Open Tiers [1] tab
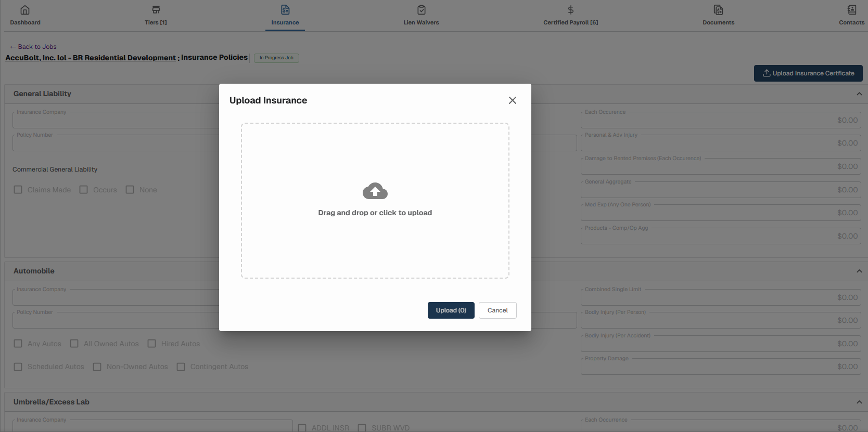868x432 pixels. point(156,22)
